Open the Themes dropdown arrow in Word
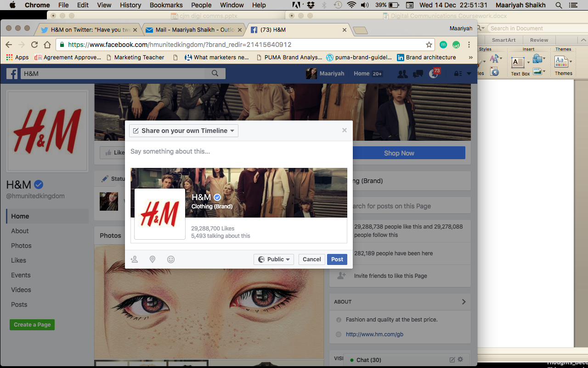 pos(571,62)
